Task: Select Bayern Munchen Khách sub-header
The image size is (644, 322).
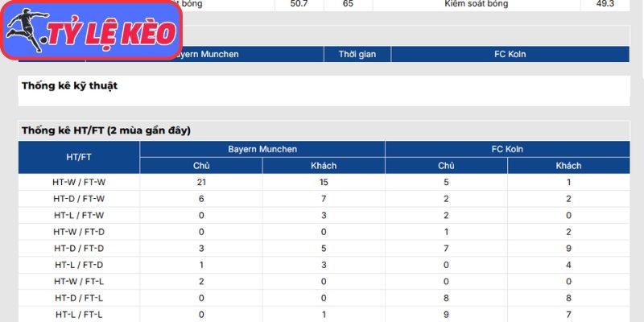Action: [x=324, y=166]
